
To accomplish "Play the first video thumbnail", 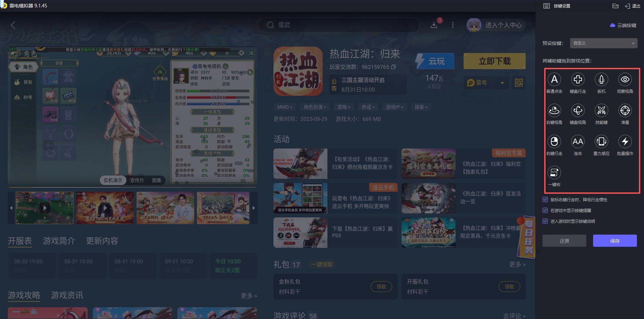I will pos(45,208).
